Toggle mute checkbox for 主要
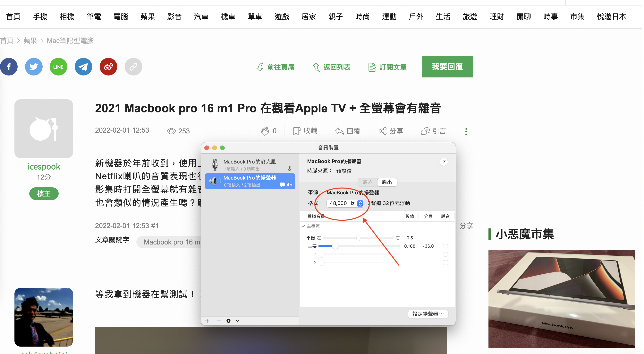644x354 pixels. (445, 246)
